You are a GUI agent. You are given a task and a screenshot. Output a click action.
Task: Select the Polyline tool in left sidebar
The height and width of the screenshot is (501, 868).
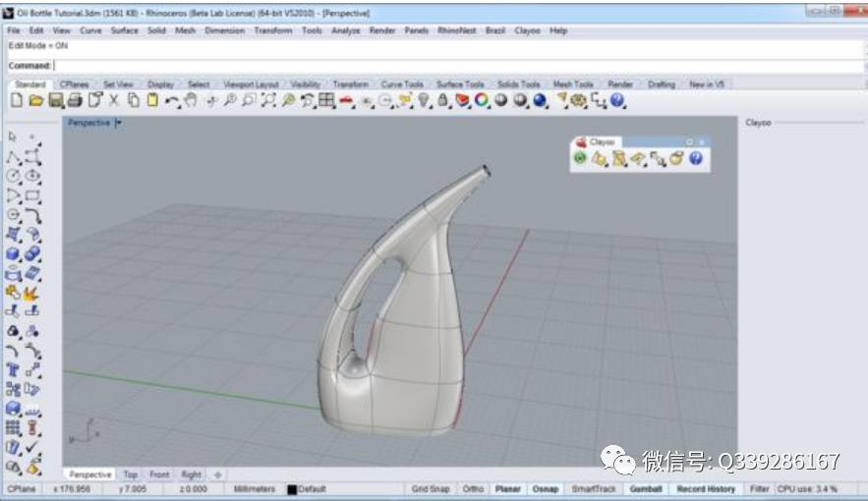pos(14,157)
